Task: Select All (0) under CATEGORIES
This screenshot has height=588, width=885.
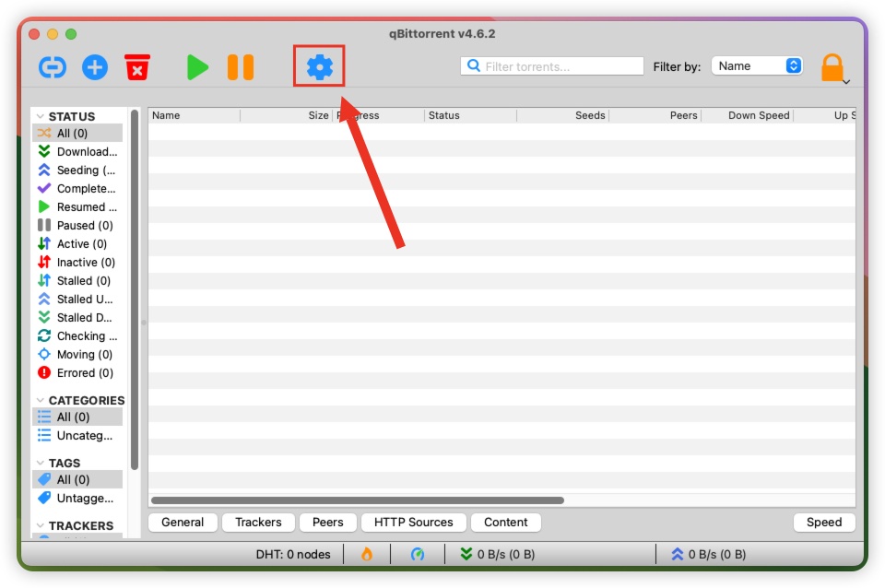Action: click(77, 417)
